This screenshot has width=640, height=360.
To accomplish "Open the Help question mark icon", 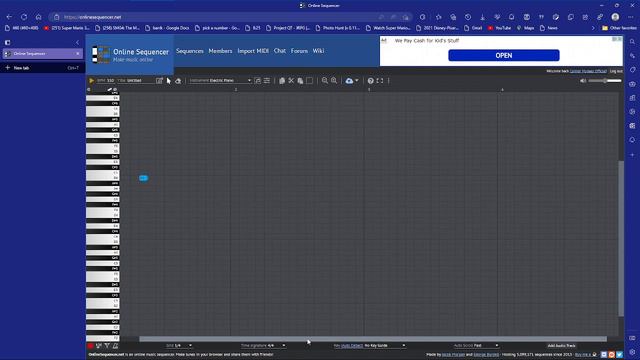I will (x=370, y=81).
